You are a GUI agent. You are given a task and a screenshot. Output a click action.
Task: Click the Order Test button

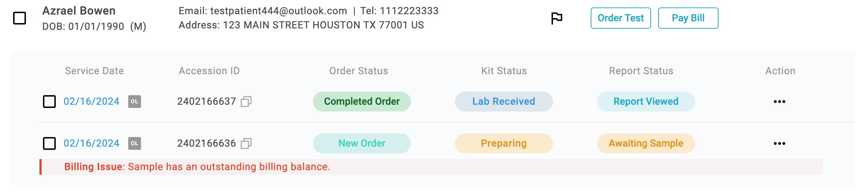tap(621, 18)
